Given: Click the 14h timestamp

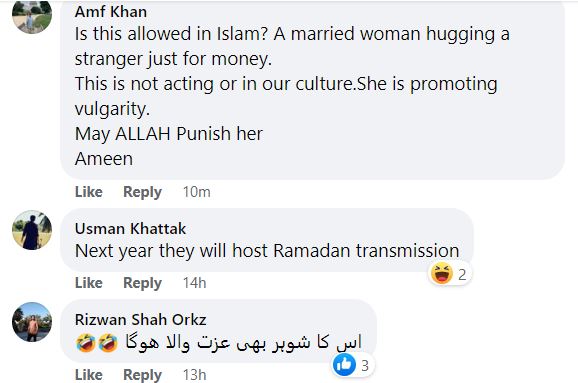Looking at the screenshot, I should click(x=195, y=283).
